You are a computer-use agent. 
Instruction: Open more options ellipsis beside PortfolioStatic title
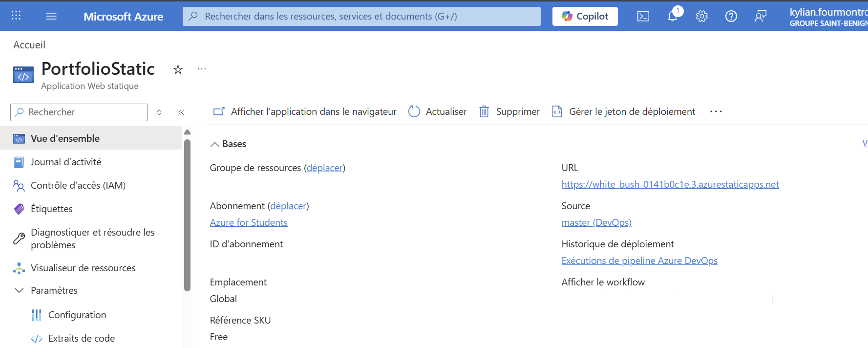tap(202, 69)
